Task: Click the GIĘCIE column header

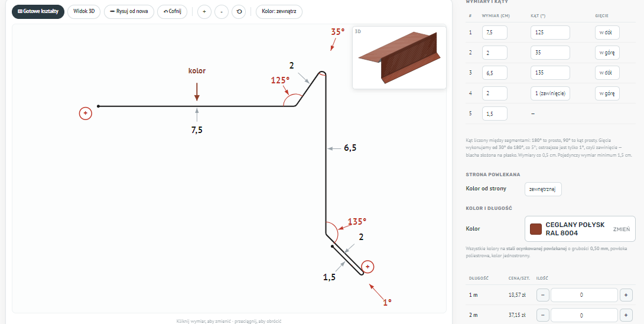Action: pos(601,16)
